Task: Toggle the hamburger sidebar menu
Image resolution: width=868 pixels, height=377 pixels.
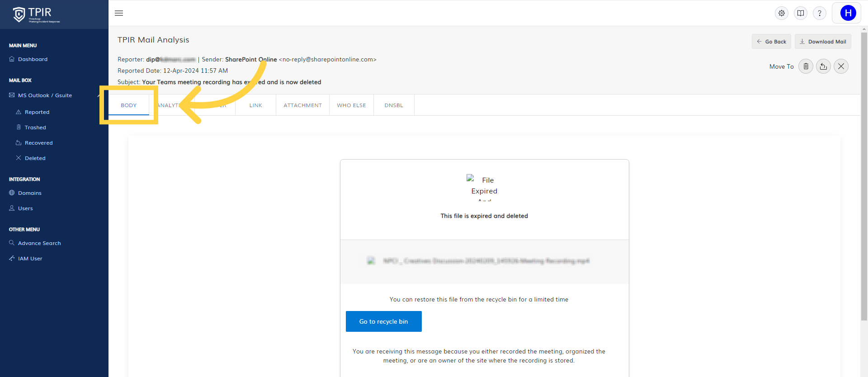Action: point(119,13)
